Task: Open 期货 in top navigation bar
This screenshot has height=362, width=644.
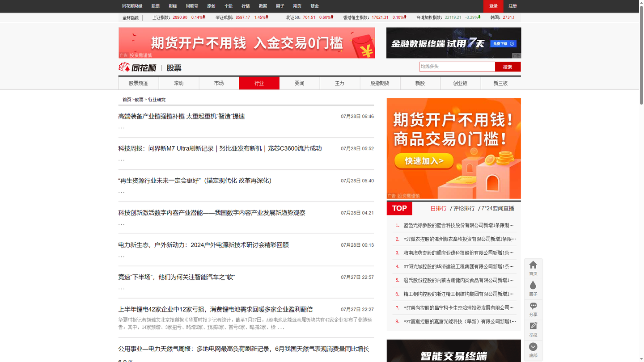Action: [297, 6]
